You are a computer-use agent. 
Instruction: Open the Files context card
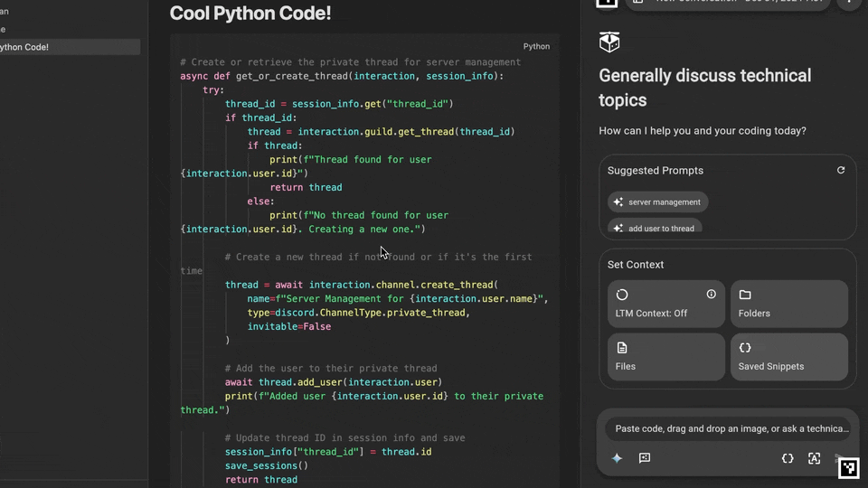pos(666,357)
